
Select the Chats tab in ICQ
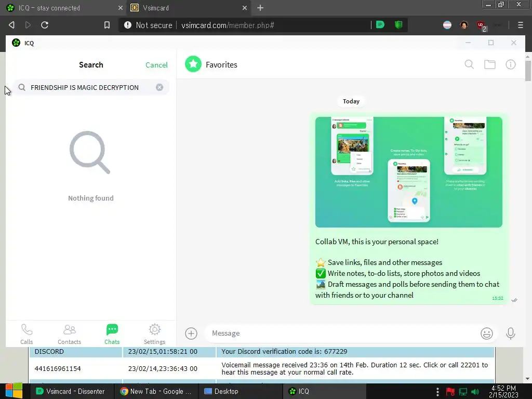(x=112, y=334)
